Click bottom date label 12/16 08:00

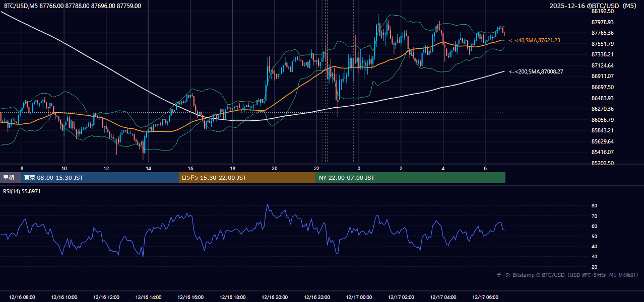click(x=22, y=297)
